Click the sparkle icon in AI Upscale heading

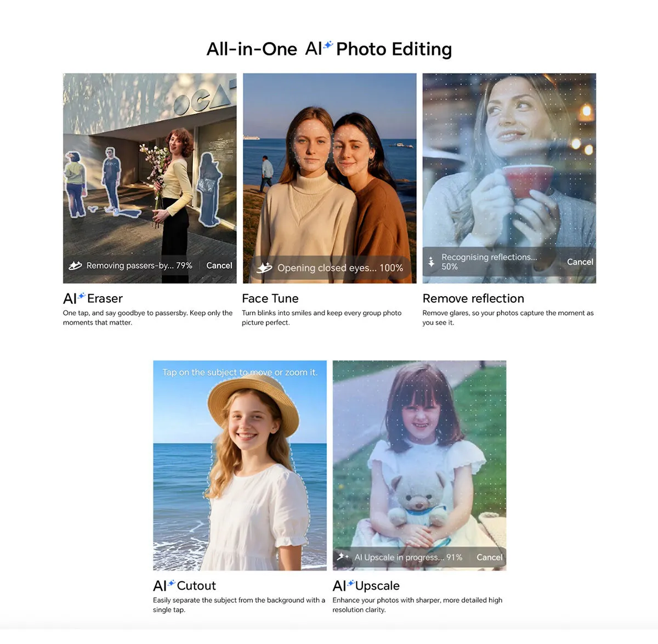[351, 583]
